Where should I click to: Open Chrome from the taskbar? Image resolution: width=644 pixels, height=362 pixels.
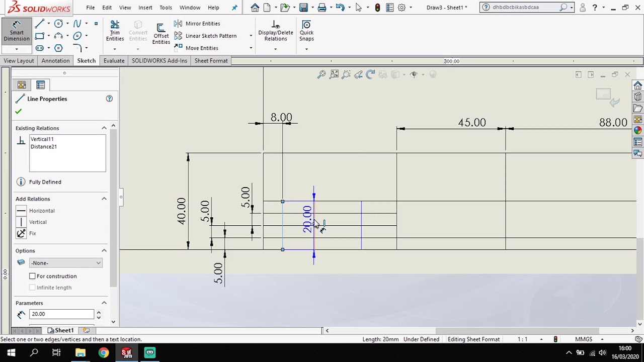click(x=103, y=353)
